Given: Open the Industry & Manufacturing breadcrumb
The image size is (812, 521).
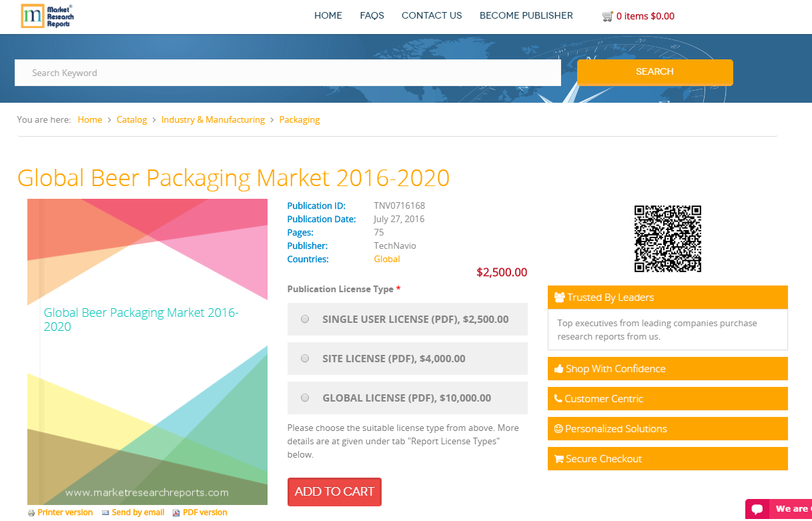Looking at the screenshot, I should (x=213, y=119).
